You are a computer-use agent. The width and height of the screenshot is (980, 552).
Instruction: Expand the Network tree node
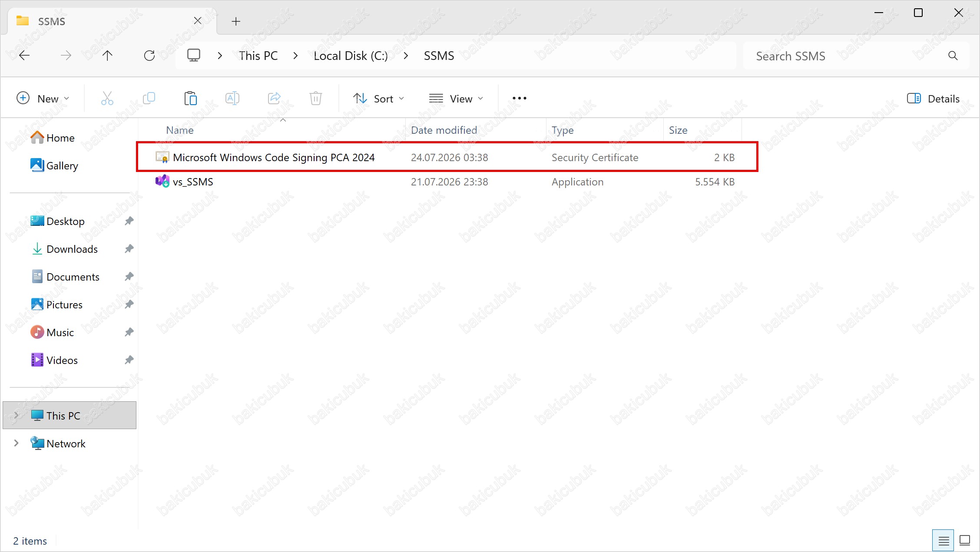point(16,443)
